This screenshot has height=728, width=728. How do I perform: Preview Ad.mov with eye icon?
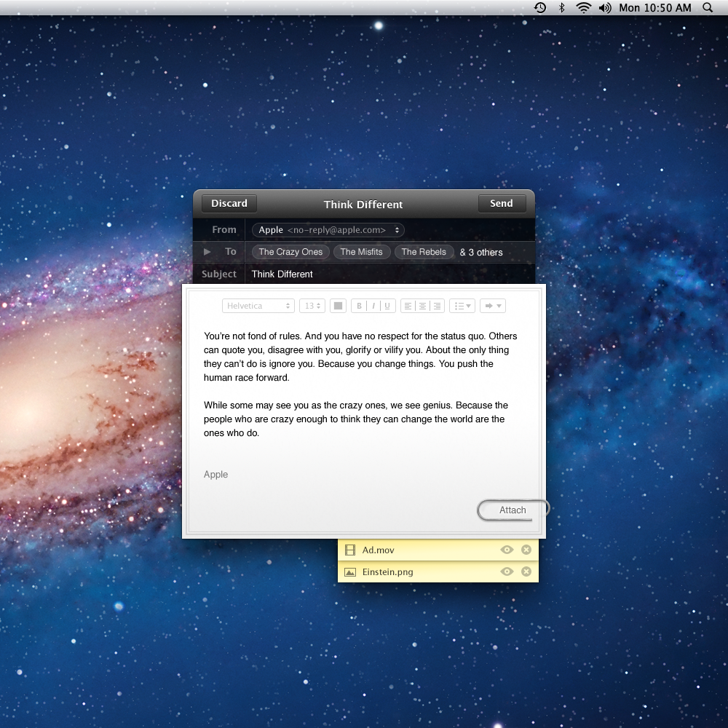click(x=507, y=550)
